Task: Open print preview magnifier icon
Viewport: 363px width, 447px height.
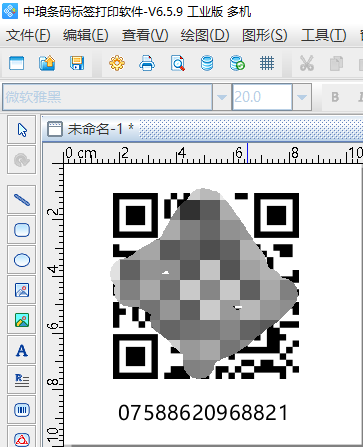Action: (177, 63)
